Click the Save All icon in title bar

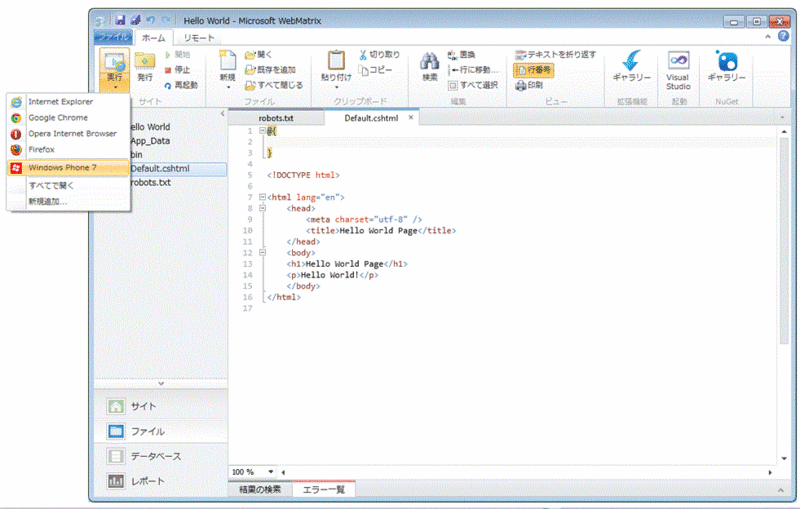(135, 20)
